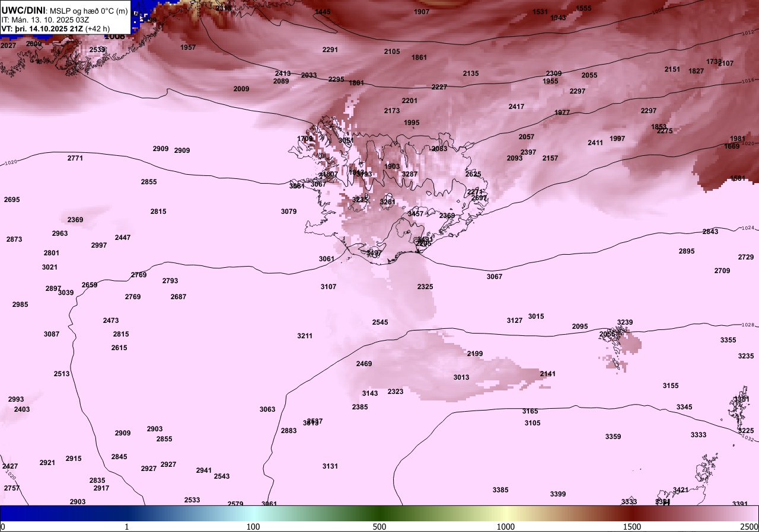Click the 'IT: Mán. 13. 10. 2025 03Z' line

pyautogui.click(x=45, y=20)
